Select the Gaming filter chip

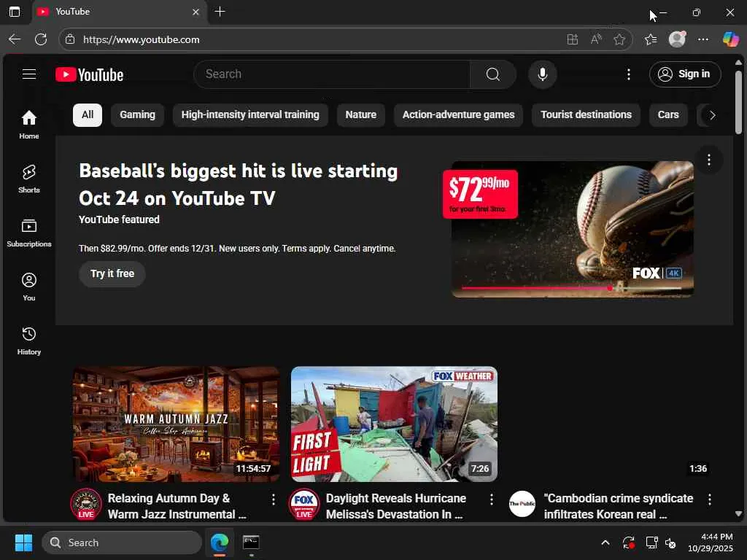pos(138,114)
